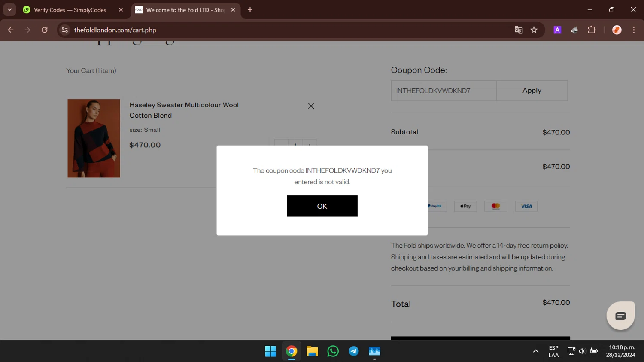
Task: Open the volume control
Action: [x=582, y=351]
